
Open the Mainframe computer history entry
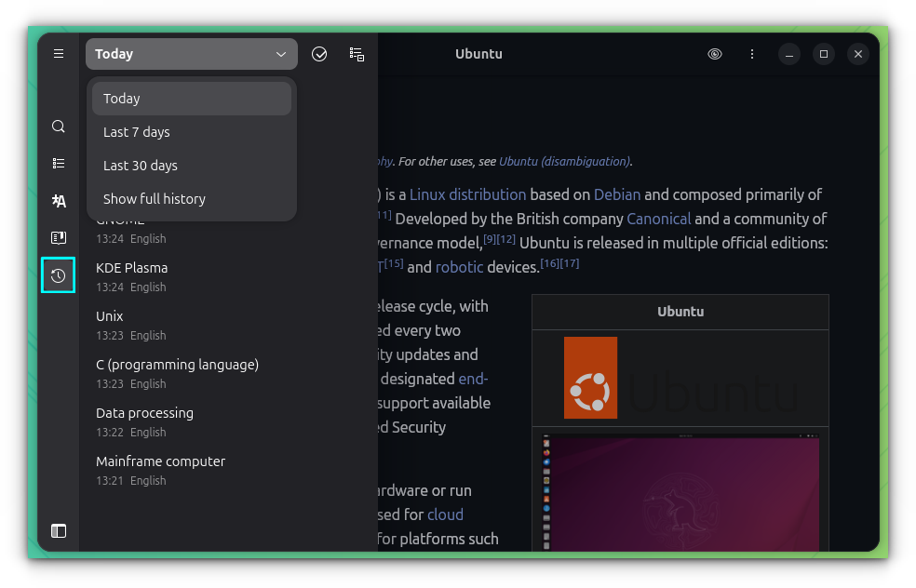click(160, 461)
